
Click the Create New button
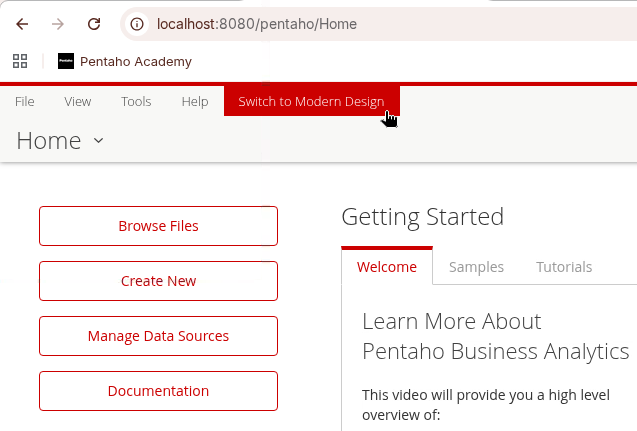tap(158, 281)
